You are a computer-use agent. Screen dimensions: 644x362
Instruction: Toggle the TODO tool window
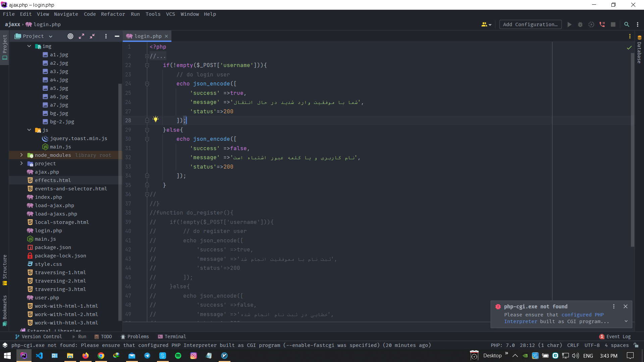[x=103, y=337]
